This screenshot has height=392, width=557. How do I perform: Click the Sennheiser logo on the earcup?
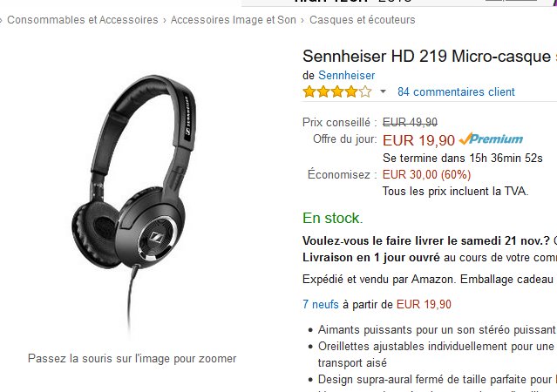[x=156, y=236]
